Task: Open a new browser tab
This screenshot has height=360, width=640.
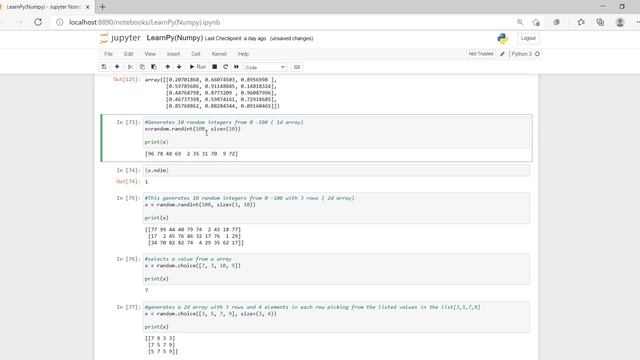Action: coord(102,7)
